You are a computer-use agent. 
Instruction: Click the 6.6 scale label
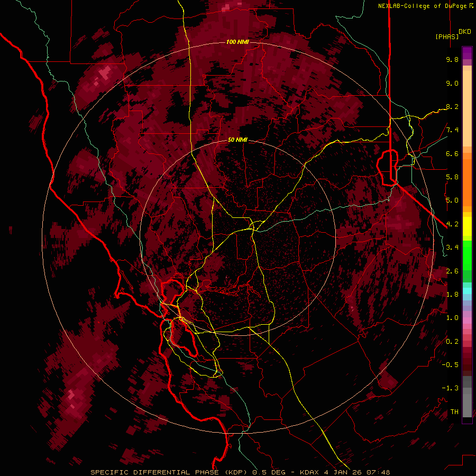coord(452,154)
